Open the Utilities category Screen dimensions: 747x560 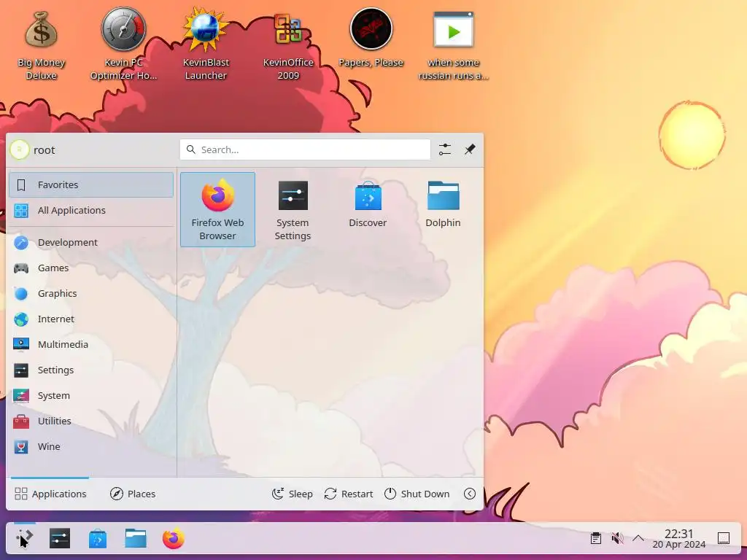91,421
